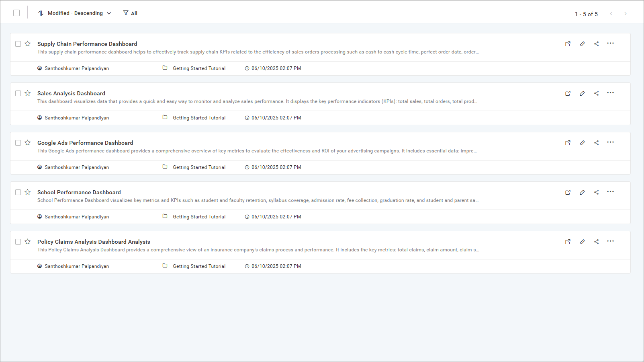Image resolution: width=644 pixels, height=362 pixels.
Task: Open more options menu for Sales Analysis Dashboard
Action: [x=610, y=93]
